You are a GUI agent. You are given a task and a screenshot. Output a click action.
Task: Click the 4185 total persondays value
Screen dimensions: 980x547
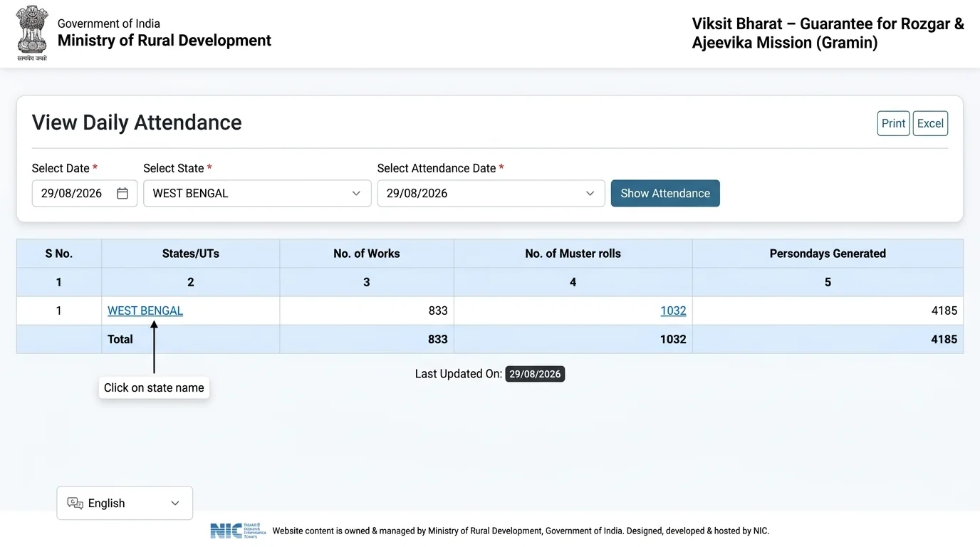[x=944, y=339]
